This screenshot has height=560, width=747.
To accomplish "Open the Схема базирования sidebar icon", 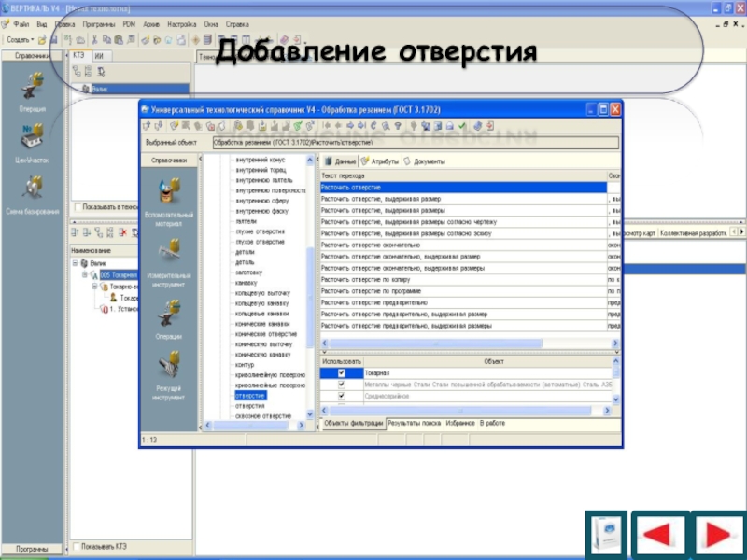I will pyautogui.click(x=32, y=188).
